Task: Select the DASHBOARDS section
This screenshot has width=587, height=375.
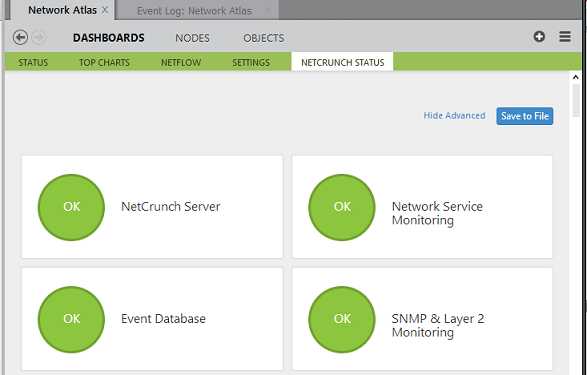Action: pos(109,38)
